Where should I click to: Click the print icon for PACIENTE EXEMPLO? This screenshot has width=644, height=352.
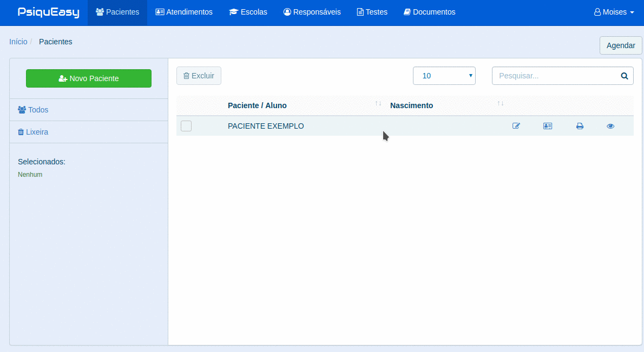point(580,126)
